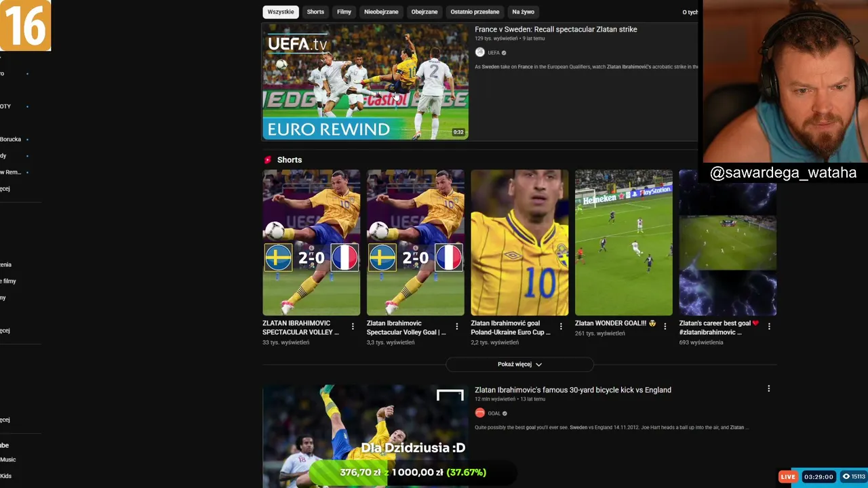The image size is (868, 488).
Task: Open France v Sweden: Recall spectacular Zlatan strike title
Action: coord(555,29)
